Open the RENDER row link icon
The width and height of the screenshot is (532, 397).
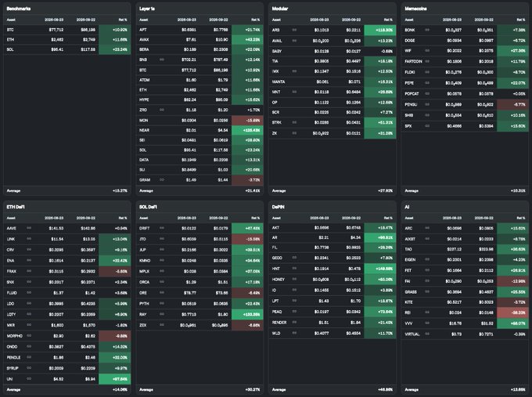pos(294,323)
